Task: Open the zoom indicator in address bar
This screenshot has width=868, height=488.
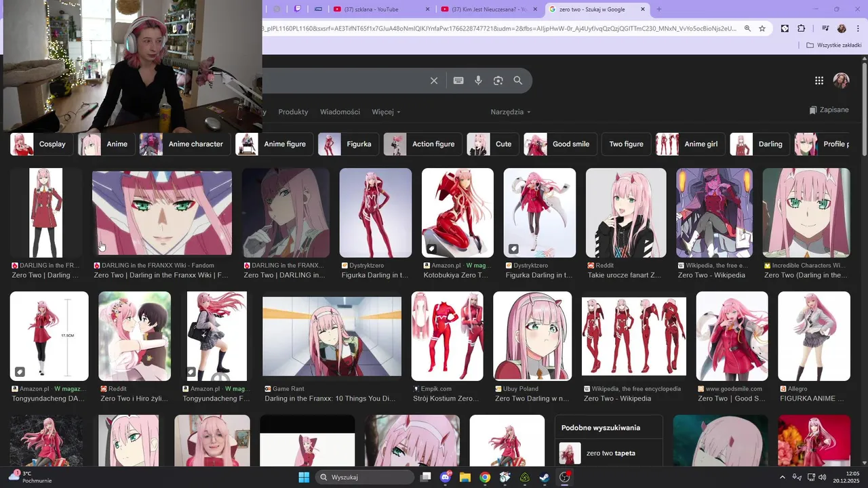Action: click(747, 28)
